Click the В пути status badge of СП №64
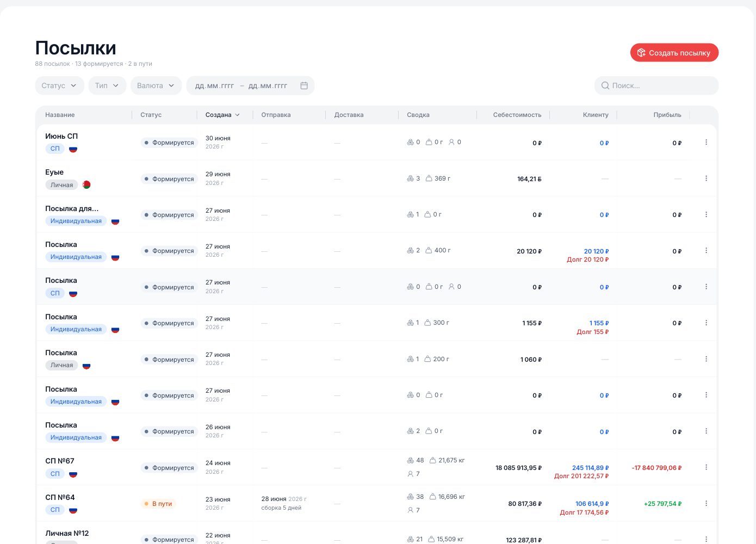 click(158, 504)
